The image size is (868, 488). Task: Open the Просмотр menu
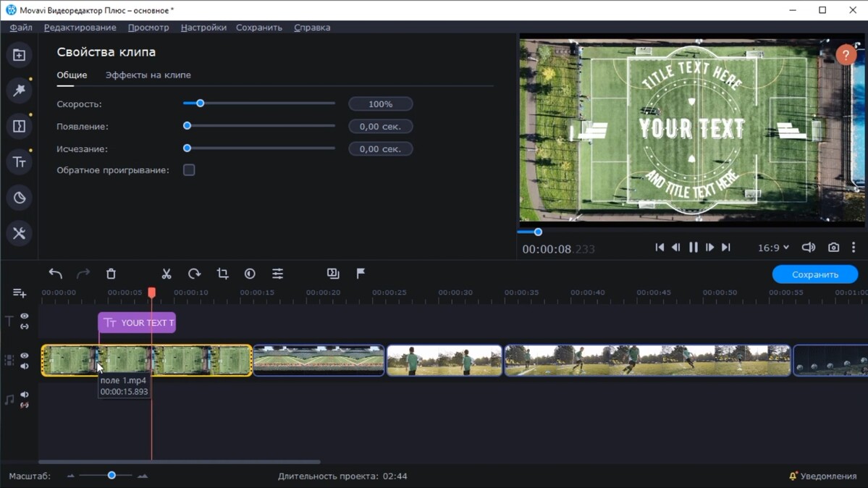click(148, 27)
